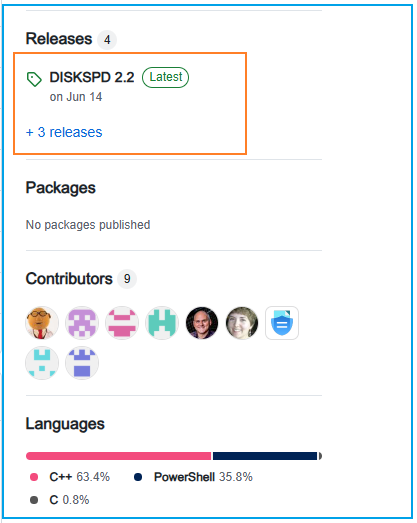Open the blue-violet pixel identicon contributor
Screen dimensions: 417x523
coord(82,363)
